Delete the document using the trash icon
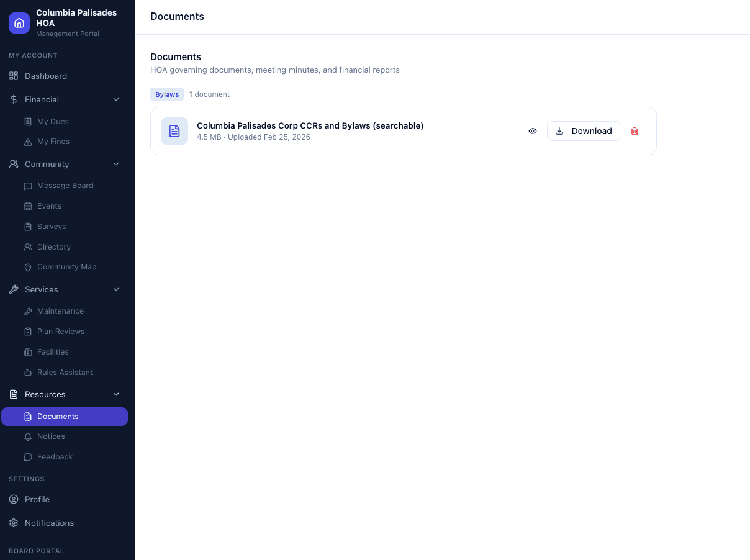This screenshot has height=560, width=750. [635, 131]
